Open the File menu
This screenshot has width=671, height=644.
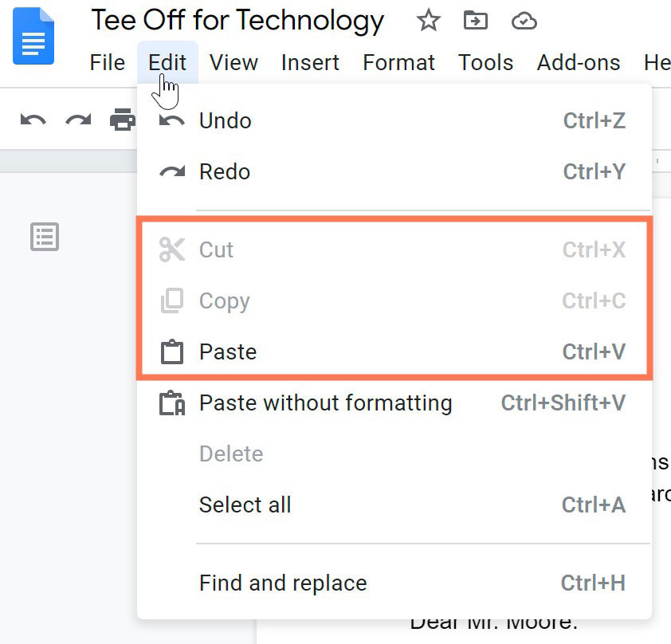tap(107, 62)
